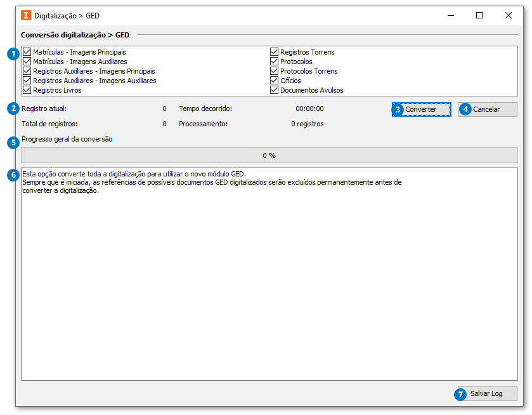Uncheck Protocolos Torrens checkbox

tap(274, 71)
